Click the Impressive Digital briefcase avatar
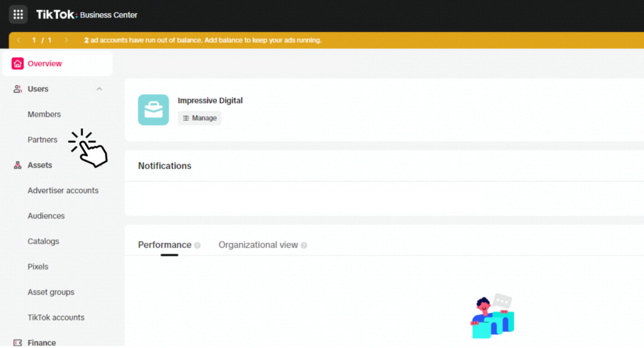Screen dimensions: 644x348 click(153, 110)
